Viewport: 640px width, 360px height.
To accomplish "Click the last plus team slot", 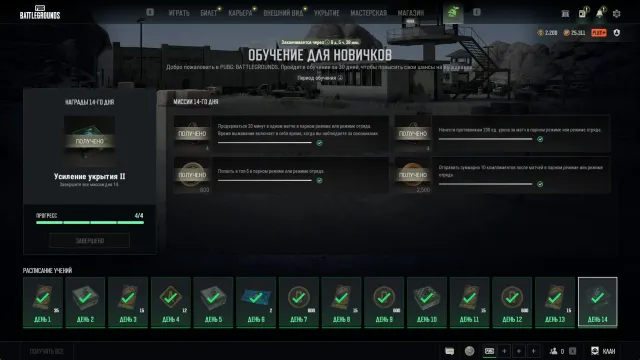I will click(x=533, y=351).
